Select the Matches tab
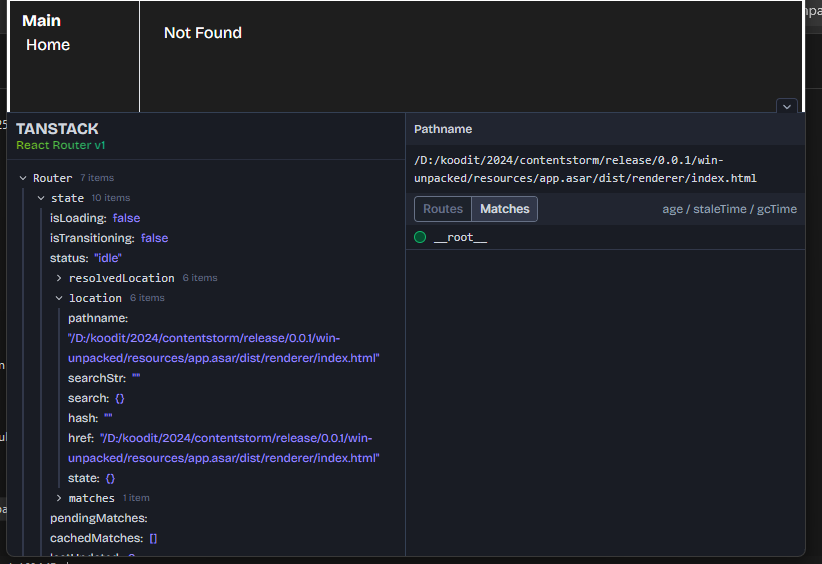The width and height of the screenshot is (822, 564). click(x=505, y=209)
